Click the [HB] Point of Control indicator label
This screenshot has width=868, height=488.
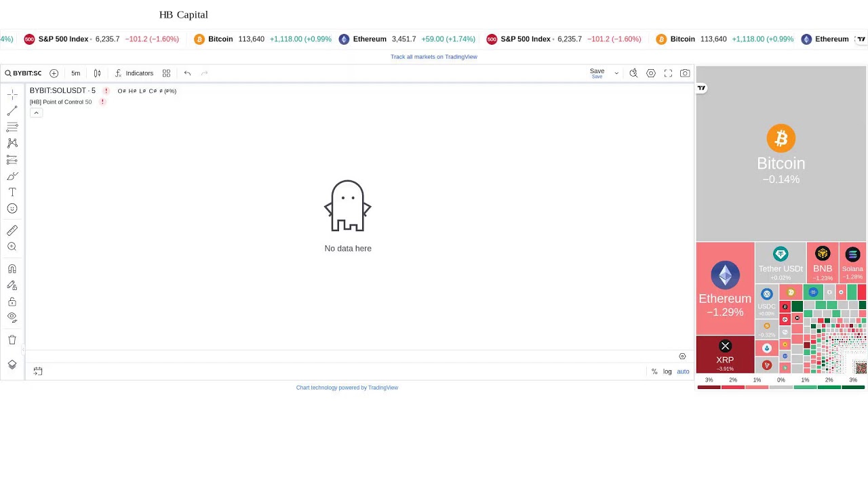[x=56, y=102]
